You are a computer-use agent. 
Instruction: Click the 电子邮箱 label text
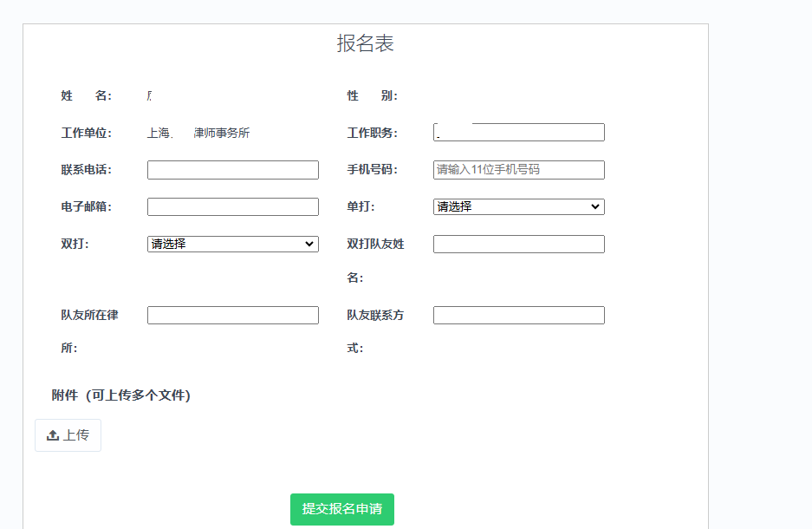(86, 207)
